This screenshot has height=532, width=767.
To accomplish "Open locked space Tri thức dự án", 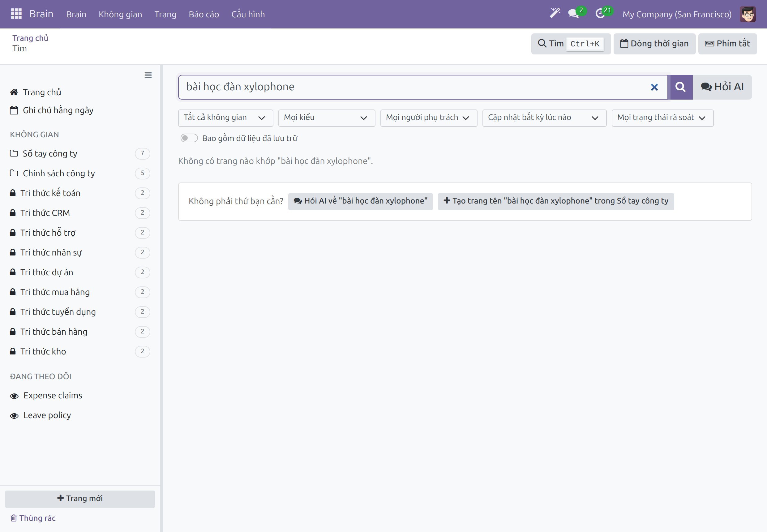I will click(x=80, y=272).
